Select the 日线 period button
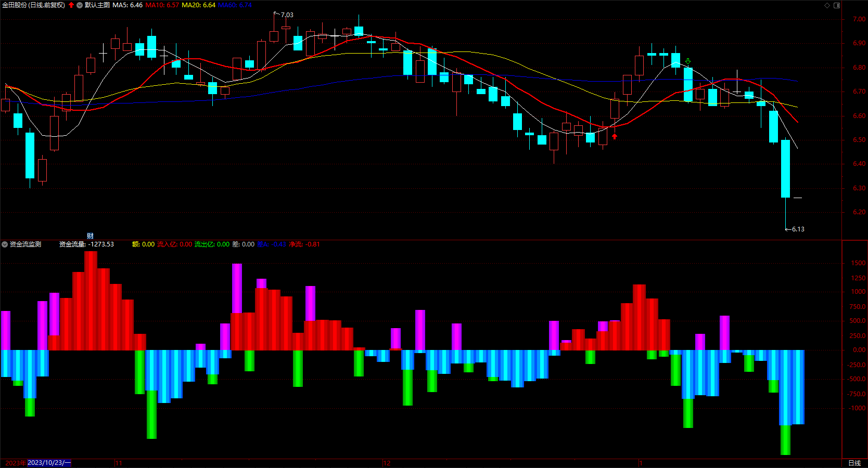 coord(854,463)
